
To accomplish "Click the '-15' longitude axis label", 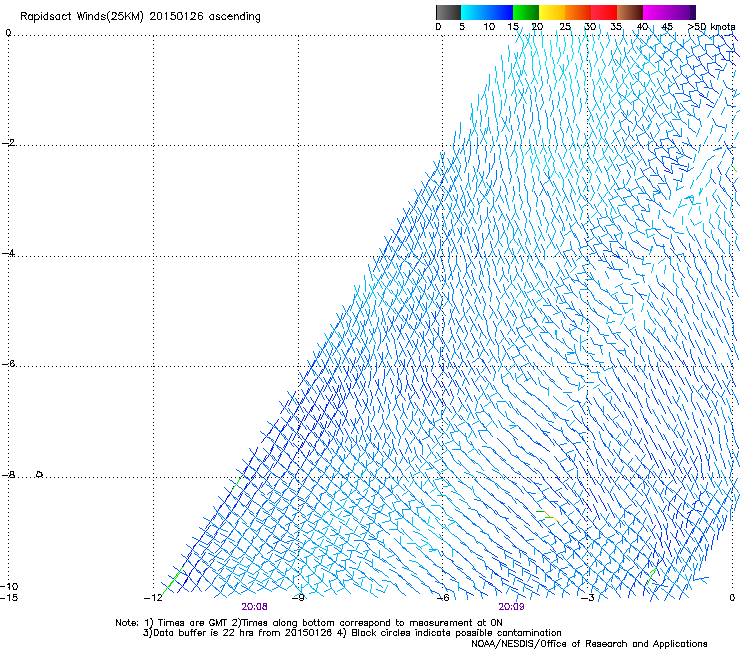I will tap(9, 598).
